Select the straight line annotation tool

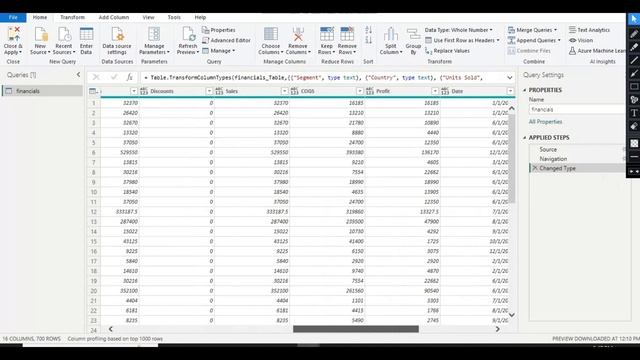coord(634,60)
